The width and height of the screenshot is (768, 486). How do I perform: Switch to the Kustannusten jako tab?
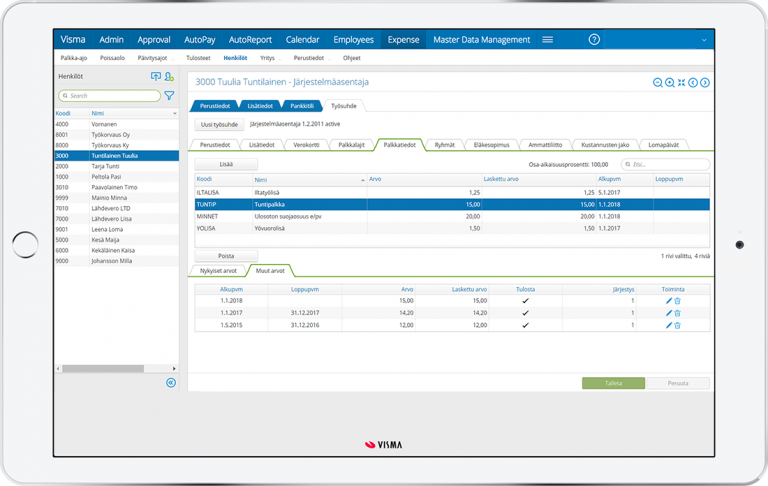pyautogui.click(x=605, y=145)
